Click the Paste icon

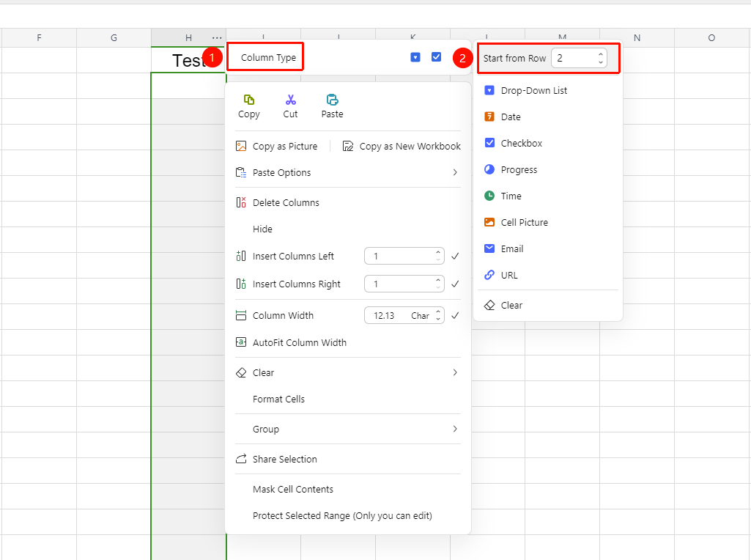pos(333,100)
